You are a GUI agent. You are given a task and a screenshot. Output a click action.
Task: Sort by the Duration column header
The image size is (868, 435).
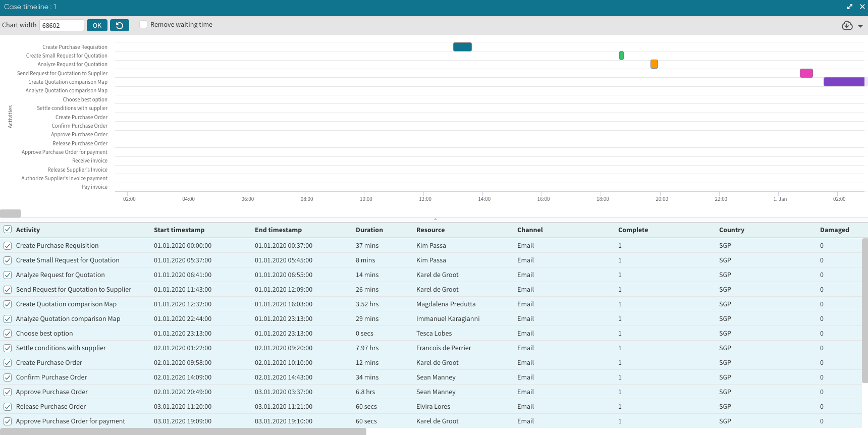(369, 230)
